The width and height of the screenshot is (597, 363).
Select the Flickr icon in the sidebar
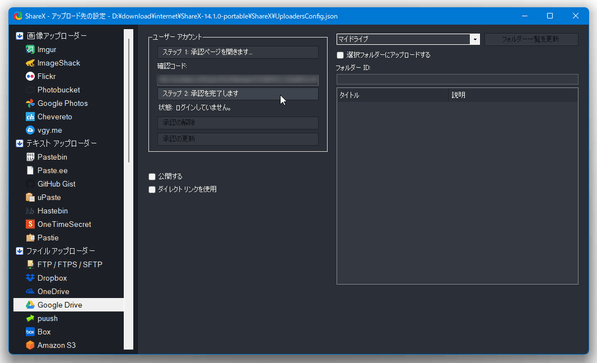point(30,77)
